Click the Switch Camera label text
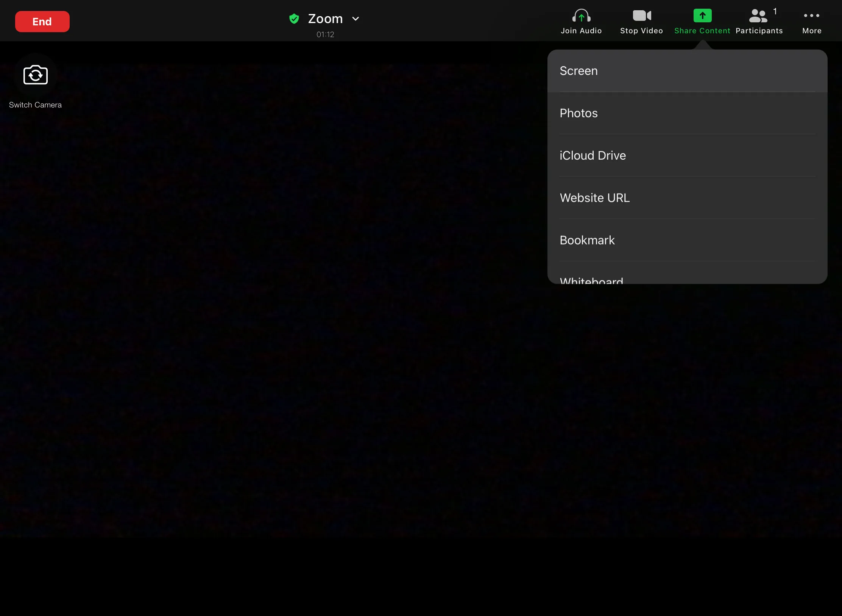This screenshot has width=842, height=616. (x=35, y=105)
